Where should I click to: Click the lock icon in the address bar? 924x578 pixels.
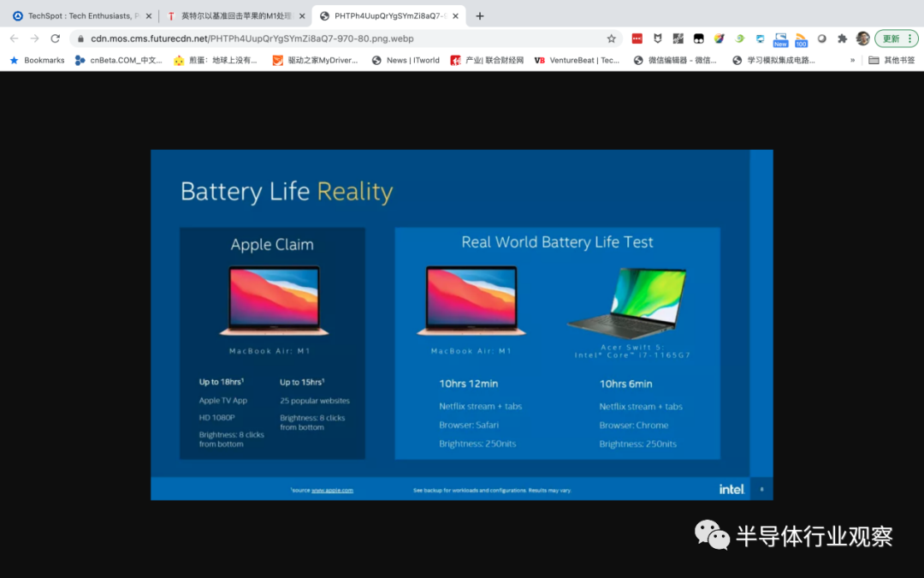(80, 39)
